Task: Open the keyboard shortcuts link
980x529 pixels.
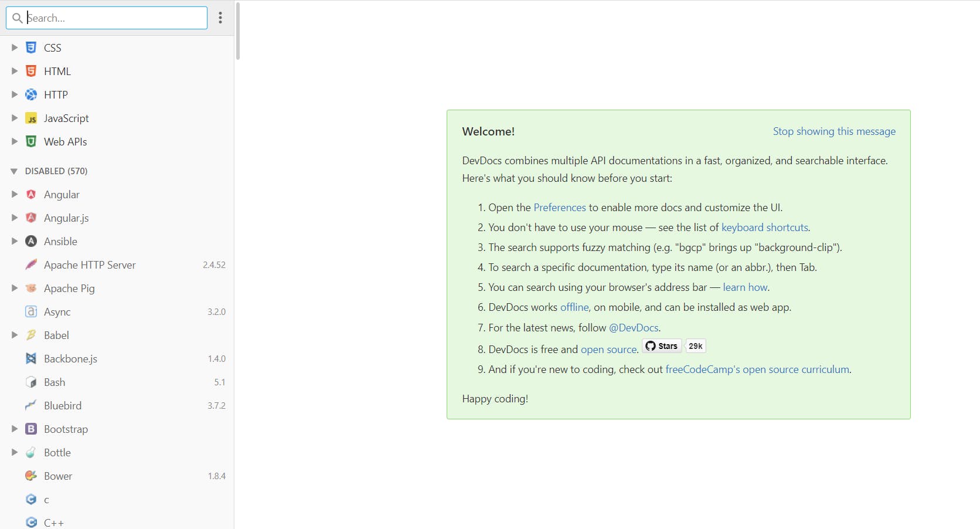Action: coord(765,228)
